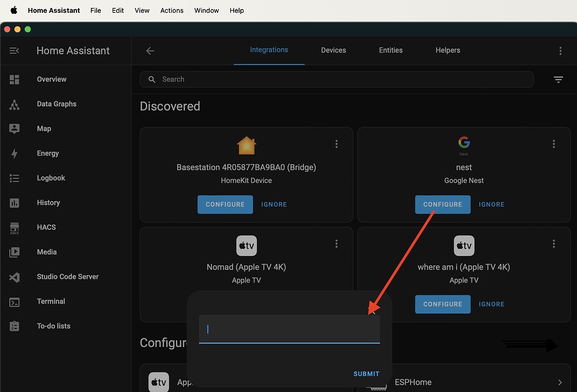Screen dimensions: 577x392
Task: Go back using the arrow icon
Action: tap(150, 51)
